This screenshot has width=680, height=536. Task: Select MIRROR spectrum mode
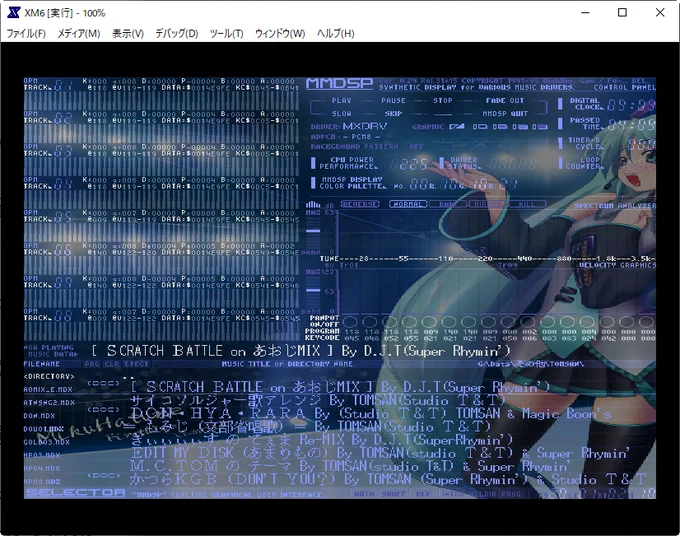tap(487, 204)
